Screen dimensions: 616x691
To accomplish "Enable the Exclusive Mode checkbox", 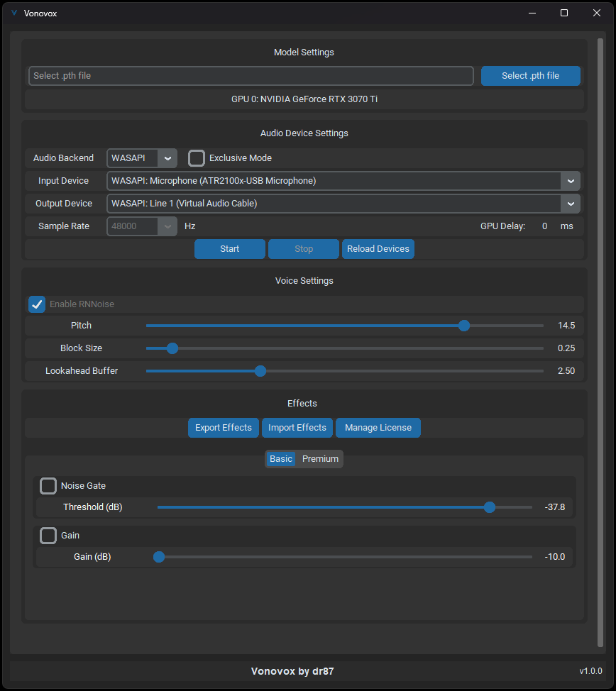I will [197, 158].
